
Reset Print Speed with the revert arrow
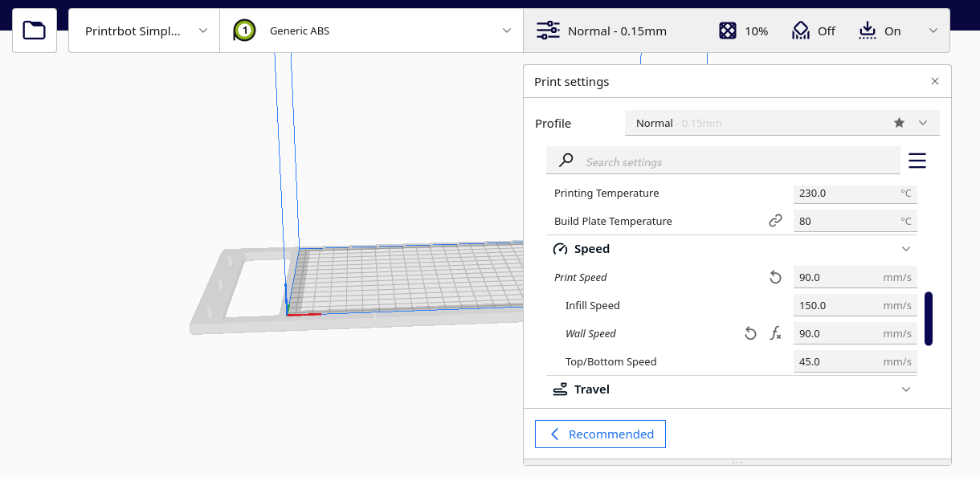click(775, 277)
